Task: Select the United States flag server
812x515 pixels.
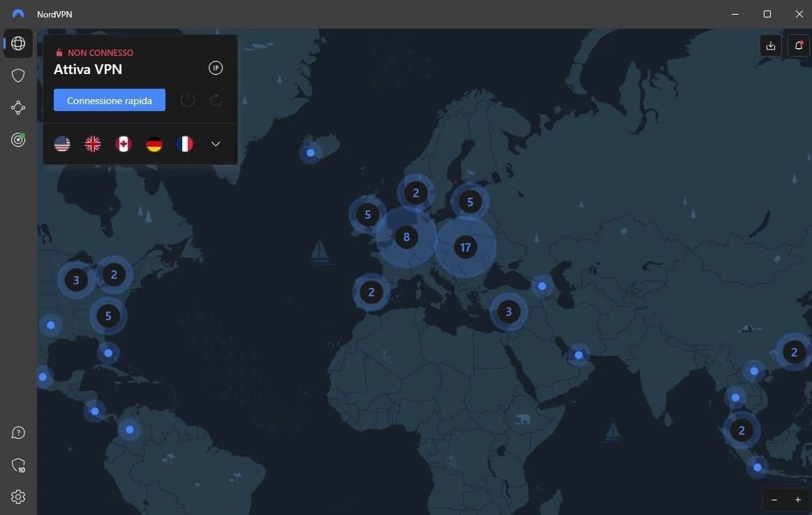Action: [62, 143]
